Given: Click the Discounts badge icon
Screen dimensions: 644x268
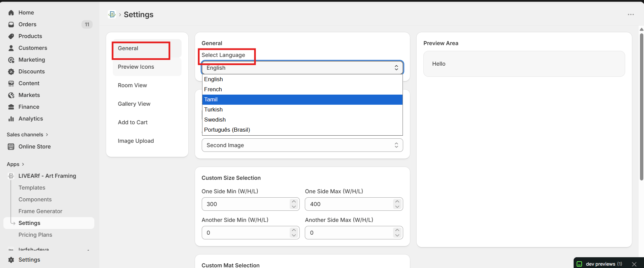Looking at the screenshot, I should tap(11, 72).
